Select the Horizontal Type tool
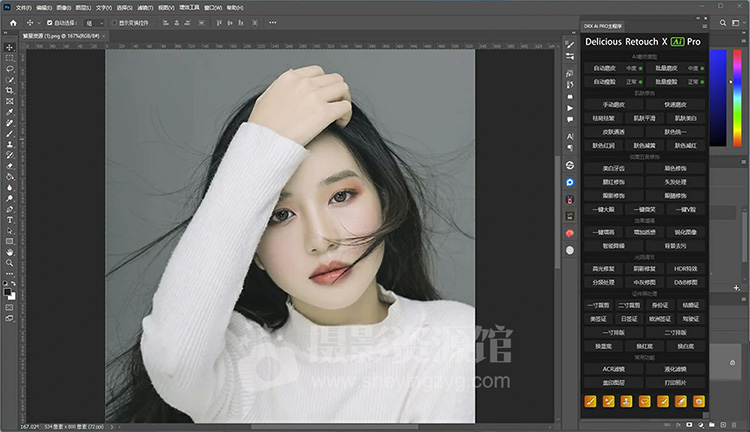The width and height of the screenshot is (750, 432). click(x=10, y=219)
